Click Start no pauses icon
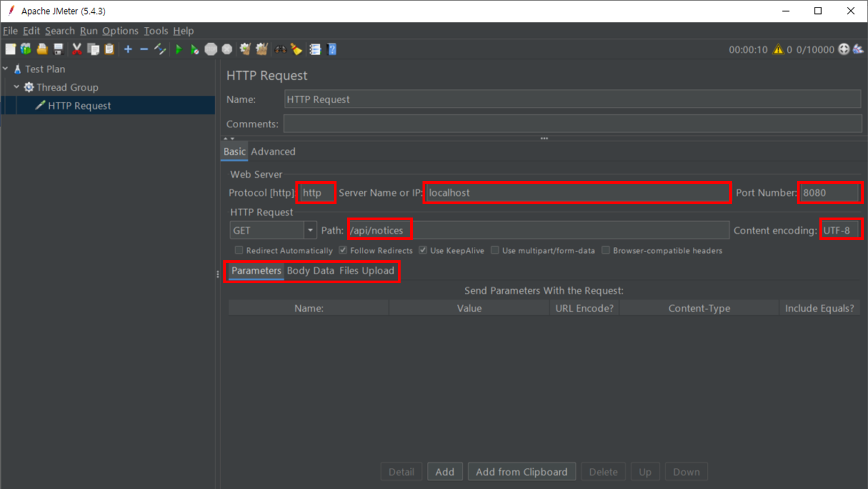The width and height of the screenshot is (868, 489). coord(195,50)
